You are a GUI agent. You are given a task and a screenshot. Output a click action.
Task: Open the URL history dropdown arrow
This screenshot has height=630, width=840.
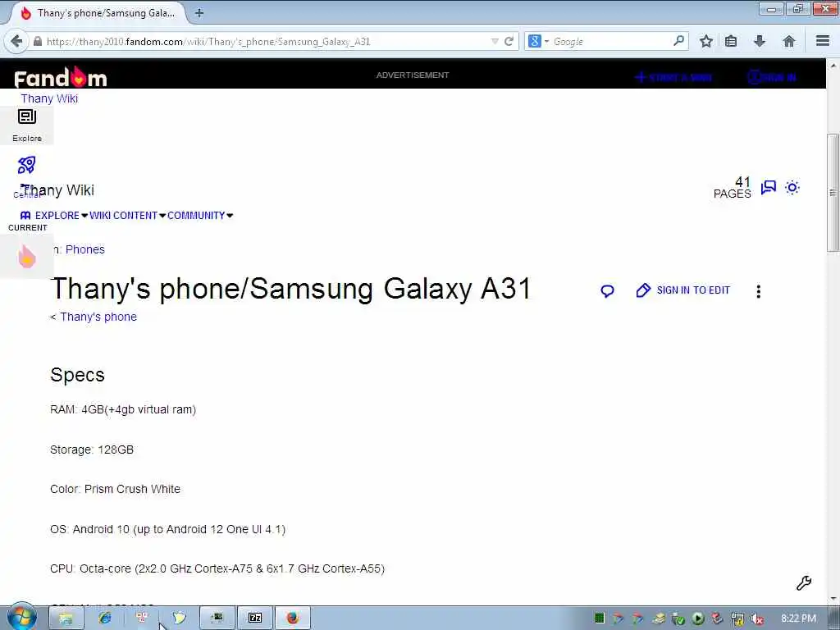coord(495,41)
